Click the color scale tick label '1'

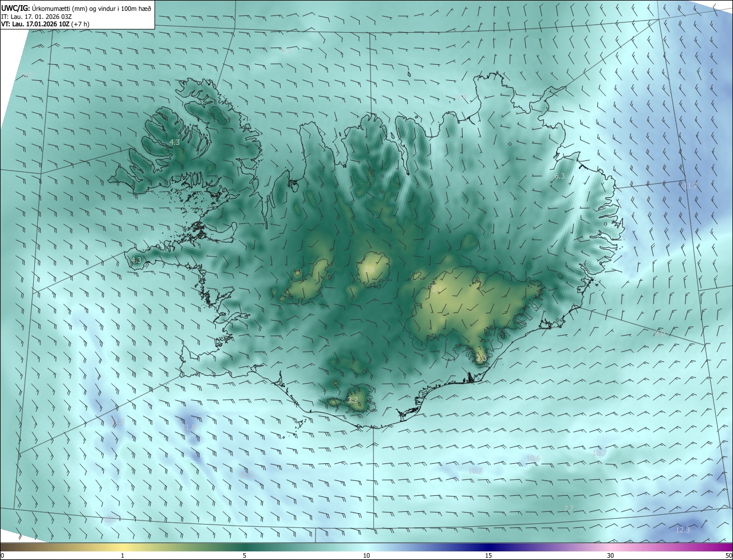tap(123, 555)
